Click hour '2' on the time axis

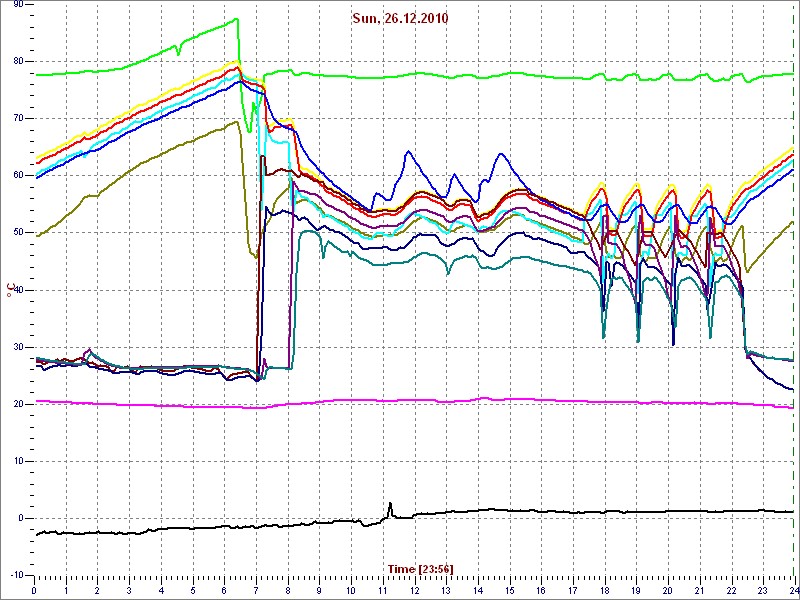pyautogui.click(x=97, y=591)
